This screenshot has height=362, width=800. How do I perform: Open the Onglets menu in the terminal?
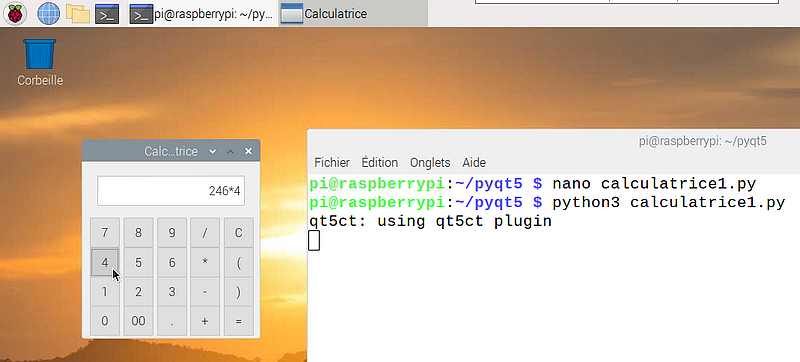pos(430,163)
